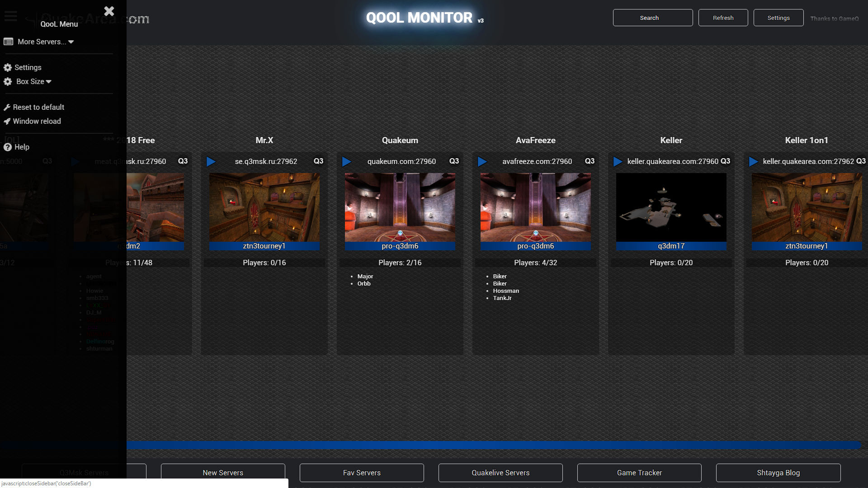This screenshot has width=868, height=488.
Task: Click the Q3 badge on the Mr.X server
Action: [318, 161]
